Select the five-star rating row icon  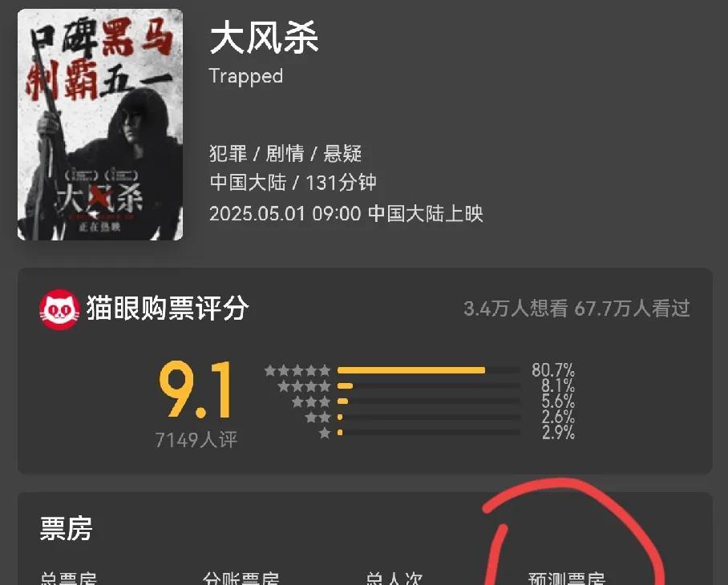point(297,371)
